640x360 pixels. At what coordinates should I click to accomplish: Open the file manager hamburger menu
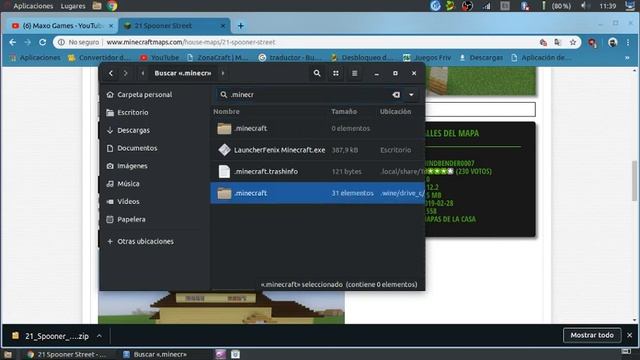click(354, 73)
